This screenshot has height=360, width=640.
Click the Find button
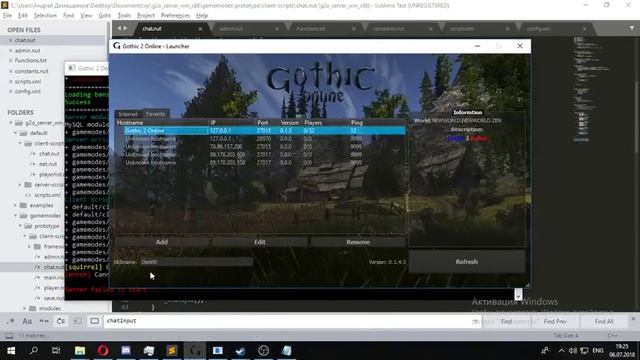tap(507, 322)
